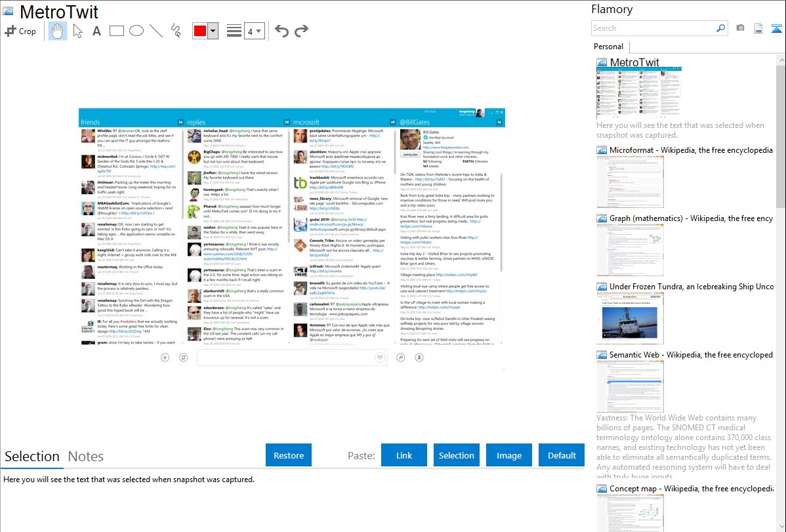The height and width of the screenshot is (532, 786).
Task: Click the refresh icon in the snapshot
Action: click(x=184, y=358)
